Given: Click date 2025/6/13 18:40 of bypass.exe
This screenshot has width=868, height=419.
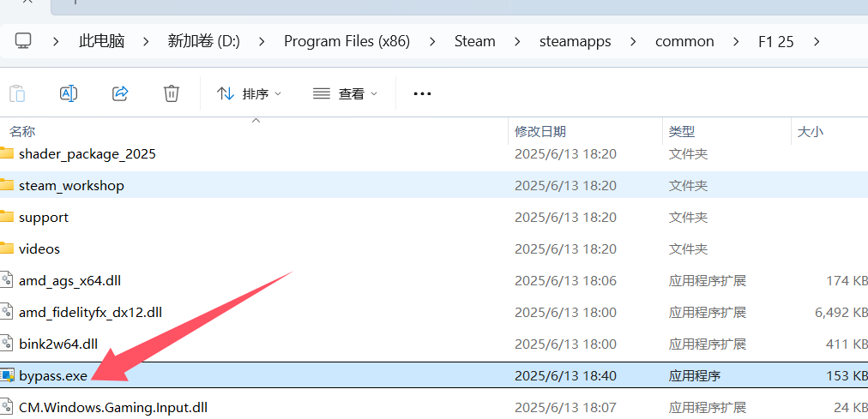Looking at the screenshot, I should click(x=565, y=376).
